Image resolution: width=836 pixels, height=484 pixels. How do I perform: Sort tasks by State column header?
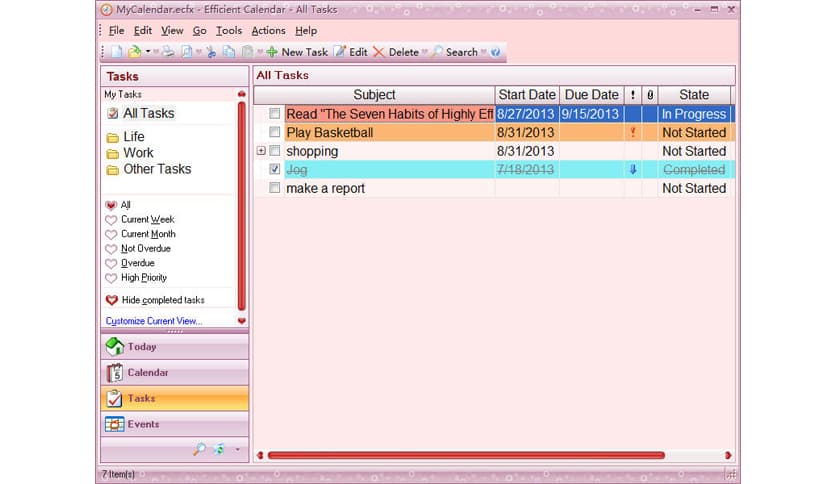point(694,95)
